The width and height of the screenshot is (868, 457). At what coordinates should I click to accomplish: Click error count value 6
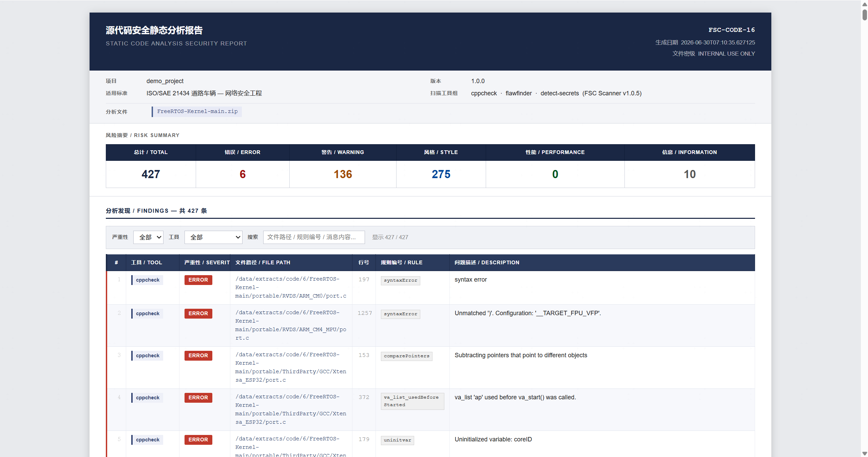tap(243, 174)
